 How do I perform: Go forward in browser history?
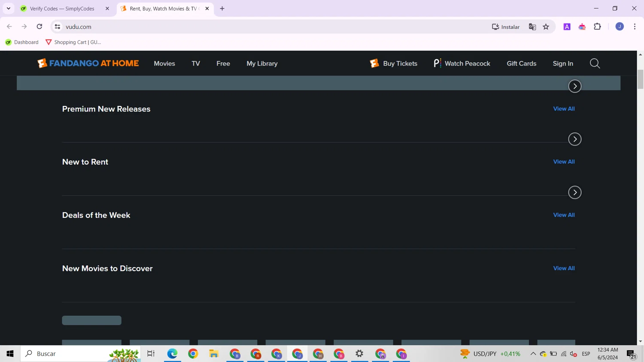point(24,27)
